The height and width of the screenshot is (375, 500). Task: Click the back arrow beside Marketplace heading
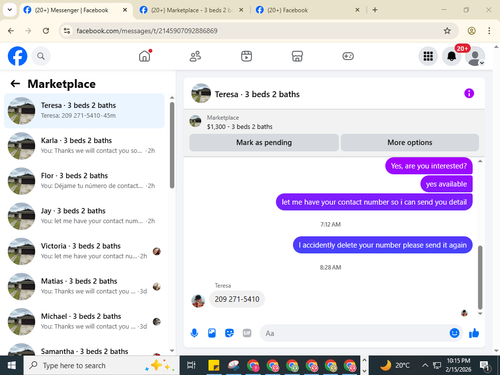pos(15,83)
